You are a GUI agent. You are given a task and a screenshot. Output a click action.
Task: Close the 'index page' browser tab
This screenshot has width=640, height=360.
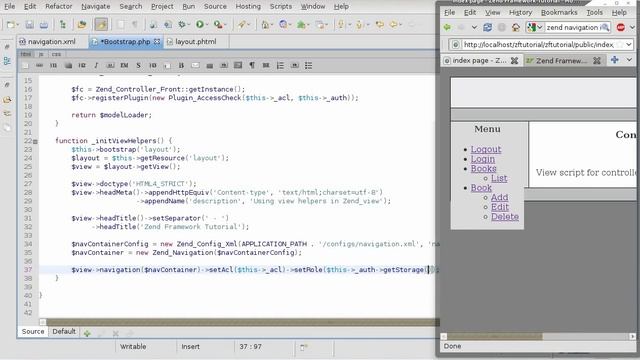(x=515, y=60)
